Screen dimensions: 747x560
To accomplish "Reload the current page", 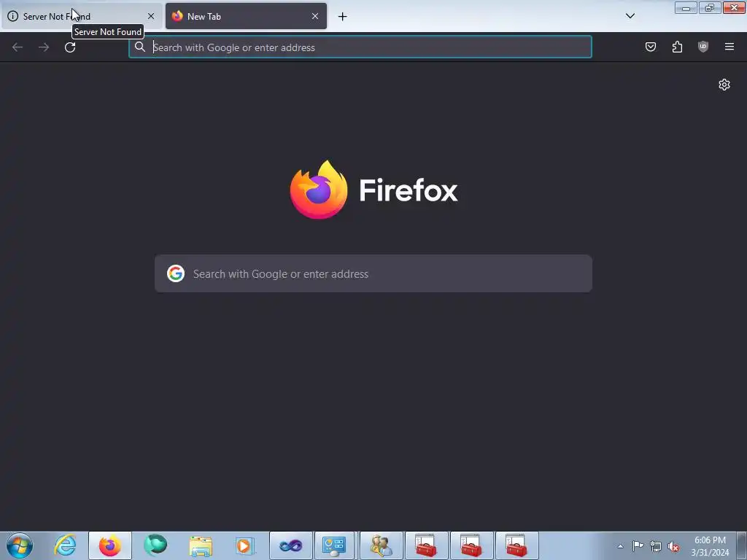I will pos(70,47).
